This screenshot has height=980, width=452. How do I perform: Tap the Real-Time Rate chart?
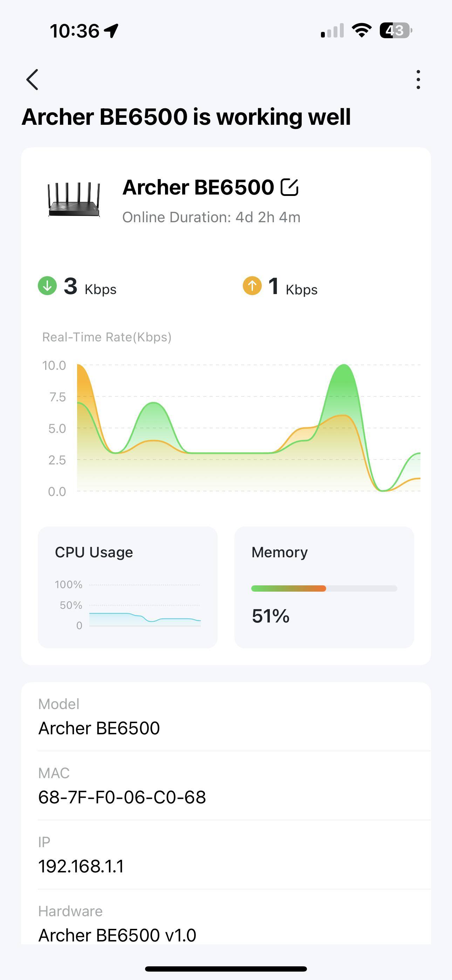click(x=249, y=428)
